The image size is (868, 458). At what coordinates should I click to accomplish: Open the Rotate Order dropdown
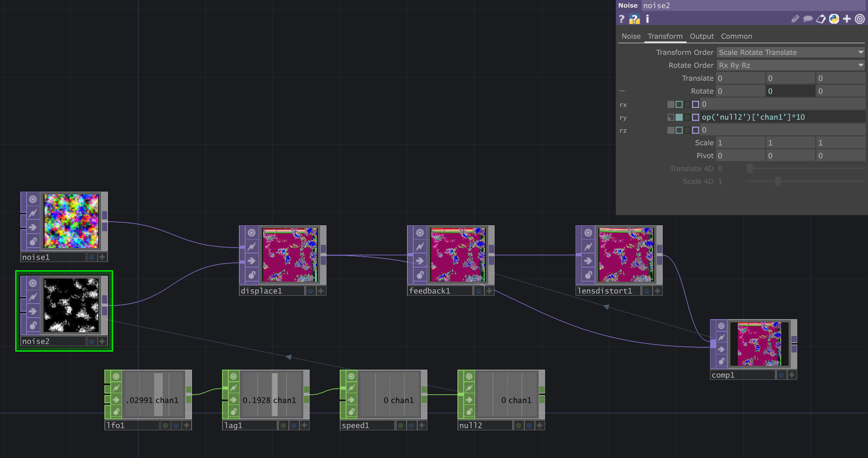tap(790, 65)
